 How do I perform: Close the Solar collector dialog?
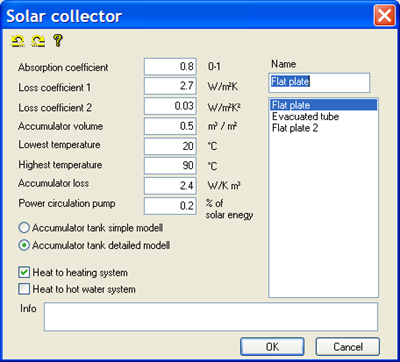[385, 15]
